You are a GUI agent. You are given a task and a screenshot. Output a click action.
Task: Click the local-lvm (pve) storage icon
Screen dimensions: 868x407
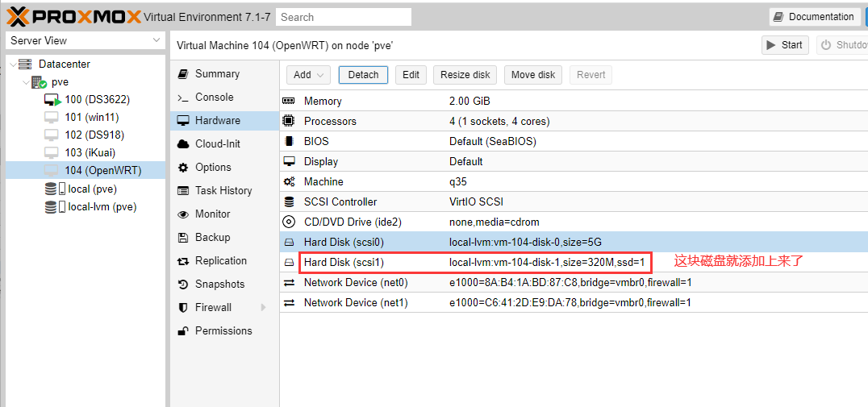coord(52,207)
